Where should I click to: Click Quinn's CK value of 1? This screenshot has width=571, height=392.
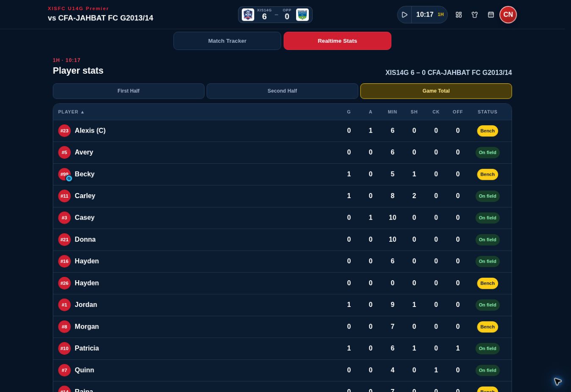click(x=436, y=370)
